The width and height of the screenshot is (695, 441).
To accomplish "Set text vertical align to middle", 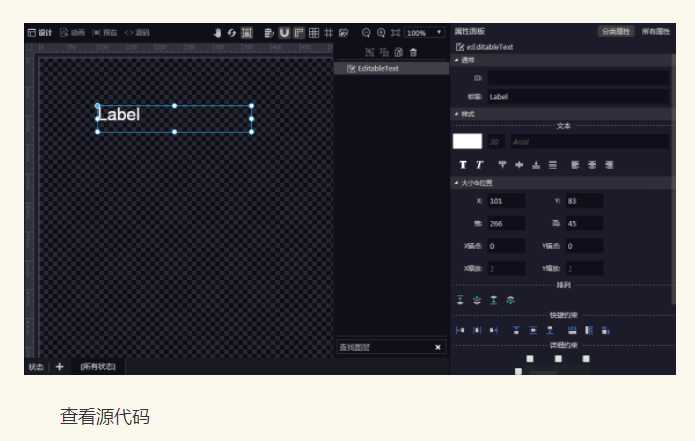I will (519, 165).
